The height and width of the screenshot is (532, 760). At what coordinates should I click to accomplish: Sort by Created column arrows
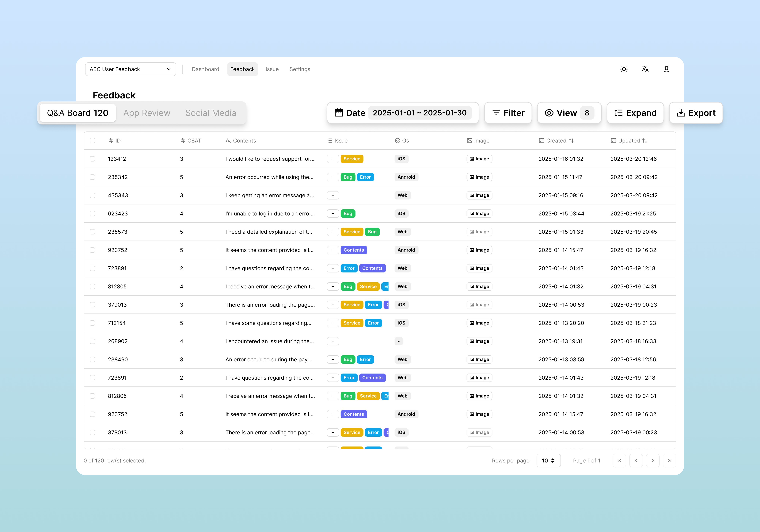(571, 141)
